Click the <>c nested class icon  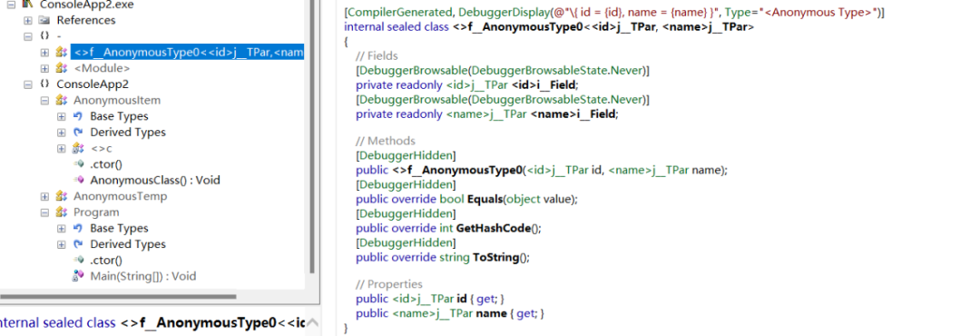pos(78,148)
